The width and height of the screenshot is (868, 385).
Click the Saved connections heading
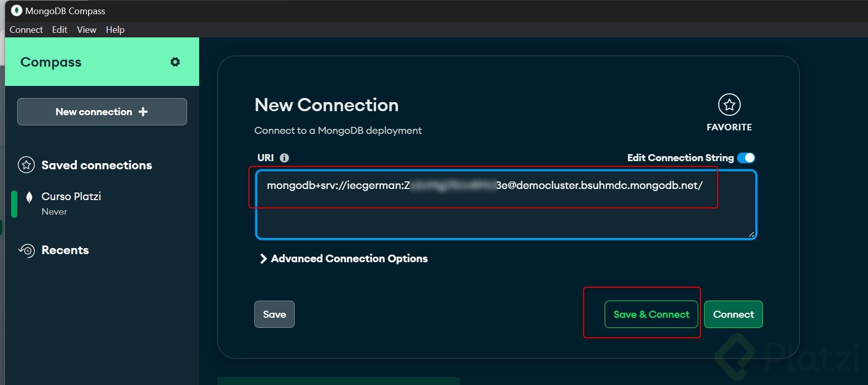click(97, 165)
